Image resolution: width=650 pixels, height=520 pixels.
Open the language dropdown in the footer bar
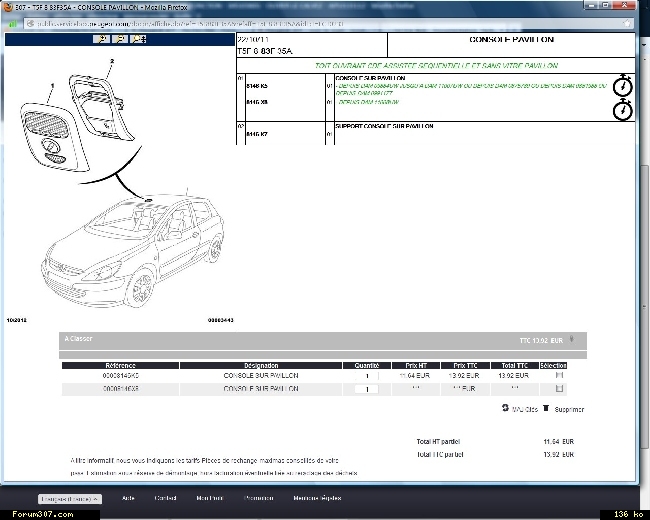point(70,499)
